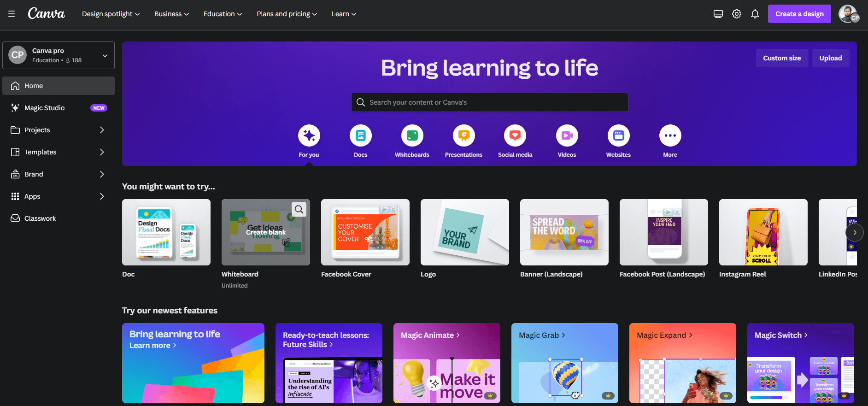Open the hamburger main menu icon

tap(12, 14)
